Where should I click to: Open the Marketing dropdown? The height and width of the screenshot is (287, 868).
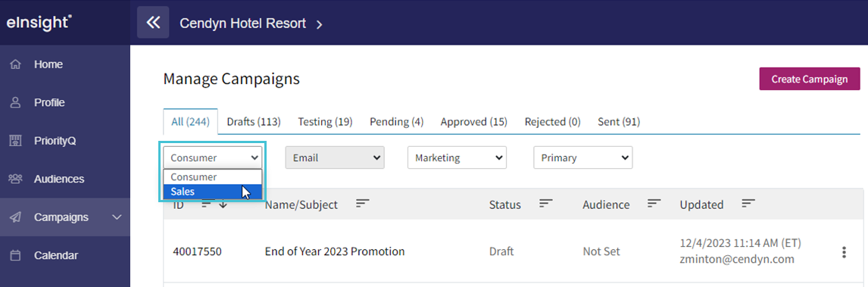click(457, 158)
